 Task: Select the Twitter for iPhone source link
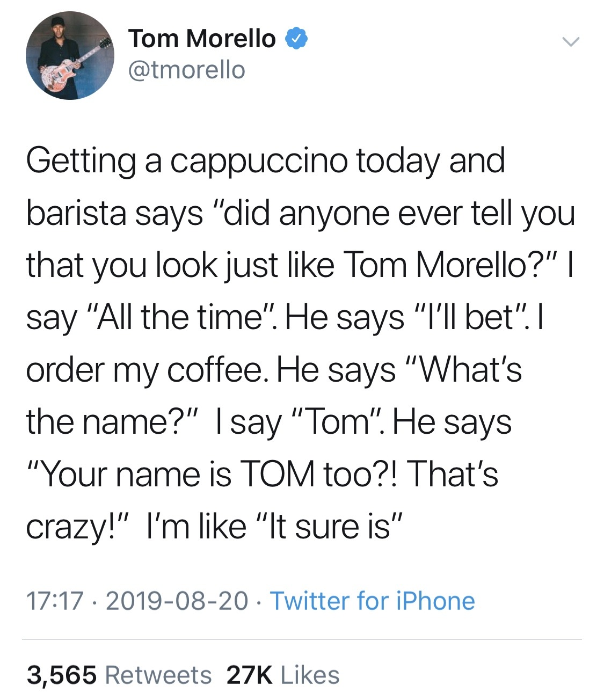(372, 600)
